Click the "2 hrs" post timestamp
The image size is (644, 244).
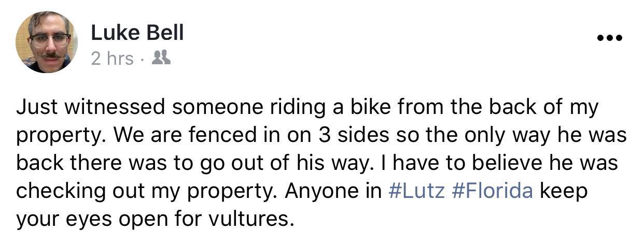[x=112, y=59]
